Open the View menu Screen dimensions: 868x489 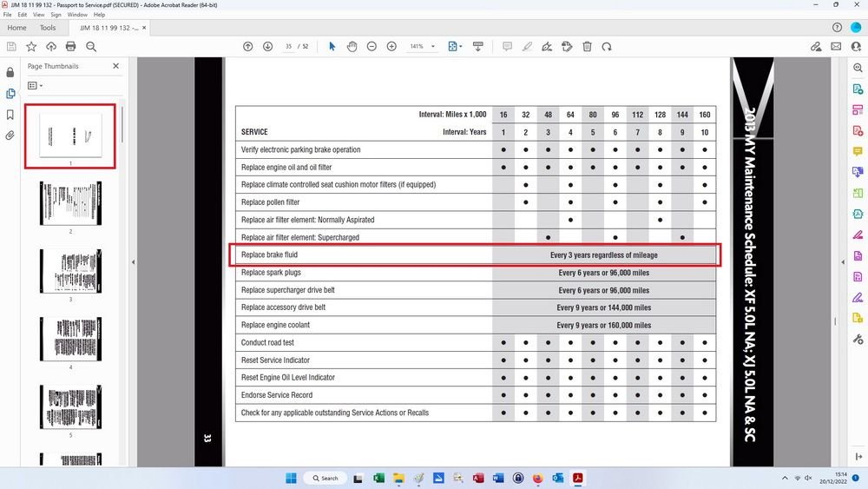[x=38, y=15]
